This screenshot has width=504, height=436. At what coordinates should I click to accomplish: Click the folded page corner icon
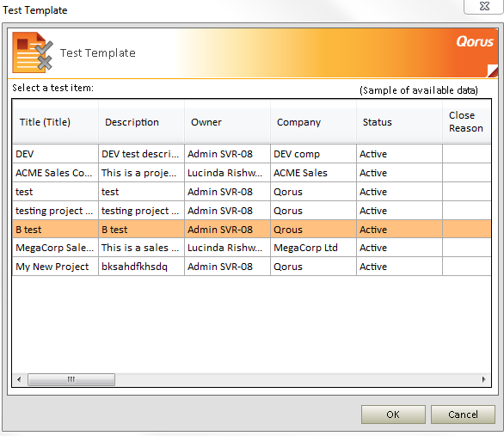(x=493, y=71)
